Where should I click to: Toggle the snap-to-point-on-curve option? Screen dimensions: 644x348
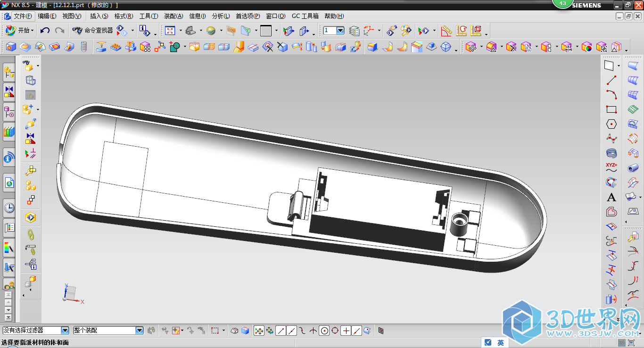click(x=357, y=331)
